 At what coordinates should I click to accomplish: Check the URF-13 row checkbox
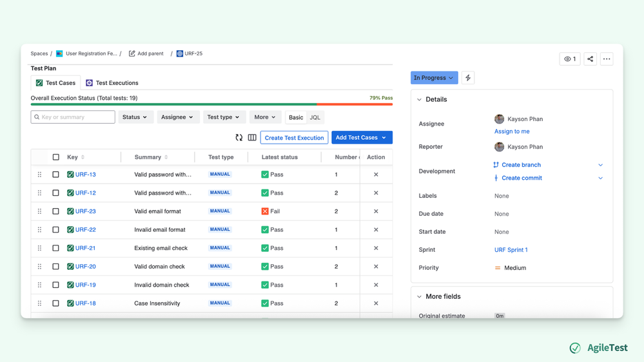tap(56, 175)
